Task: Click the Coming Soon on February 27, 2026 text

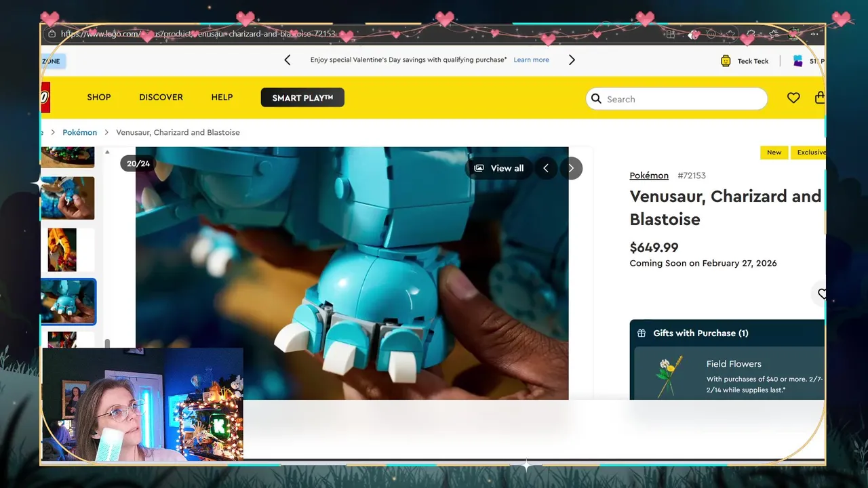Action: 703,263
